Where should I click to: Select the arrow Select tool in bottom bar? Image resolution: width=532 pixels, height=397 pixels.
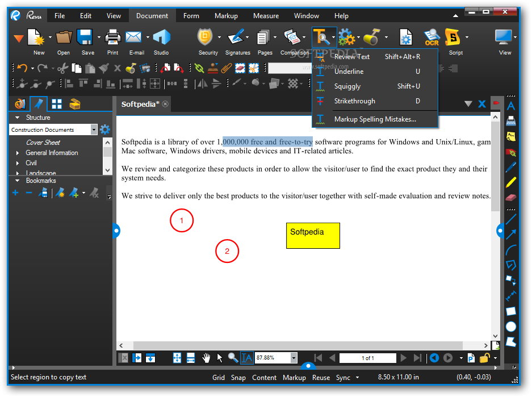tap(220, 358)
